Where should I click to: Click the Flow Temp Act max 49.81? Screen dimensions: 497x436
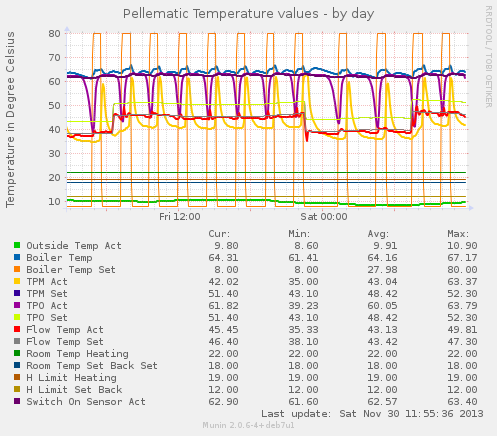coord(462,330)
